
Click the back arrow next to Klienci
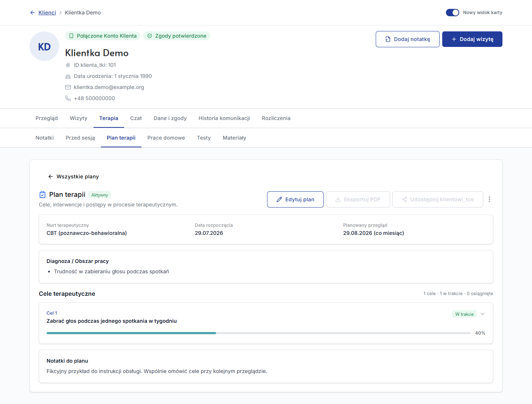coord(33,13)
